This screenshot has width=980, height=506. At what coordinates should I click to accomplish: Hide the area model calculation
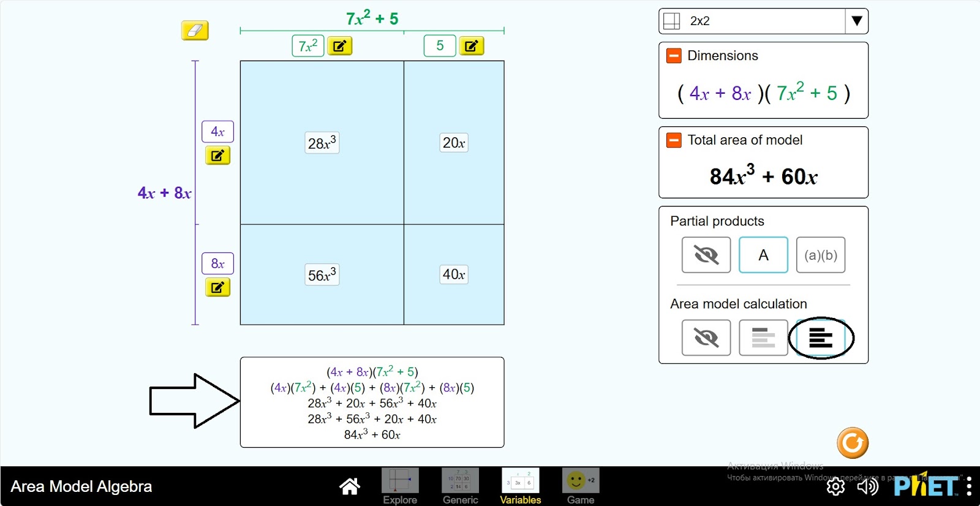tap(706, 338)
